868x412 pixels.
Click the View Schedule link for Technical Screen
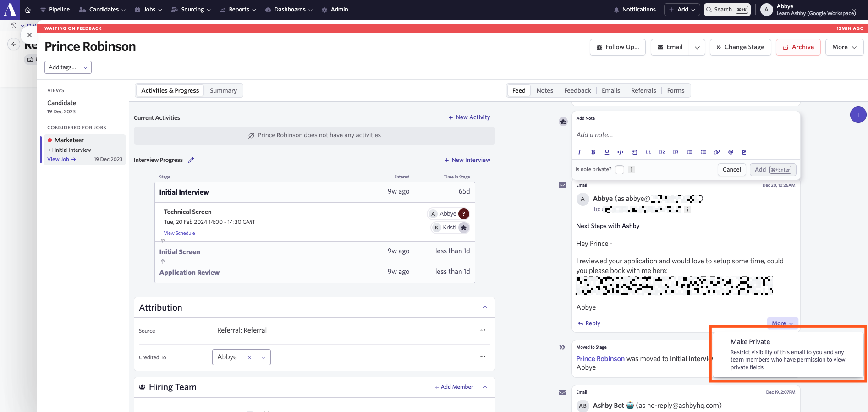(179, 233)
